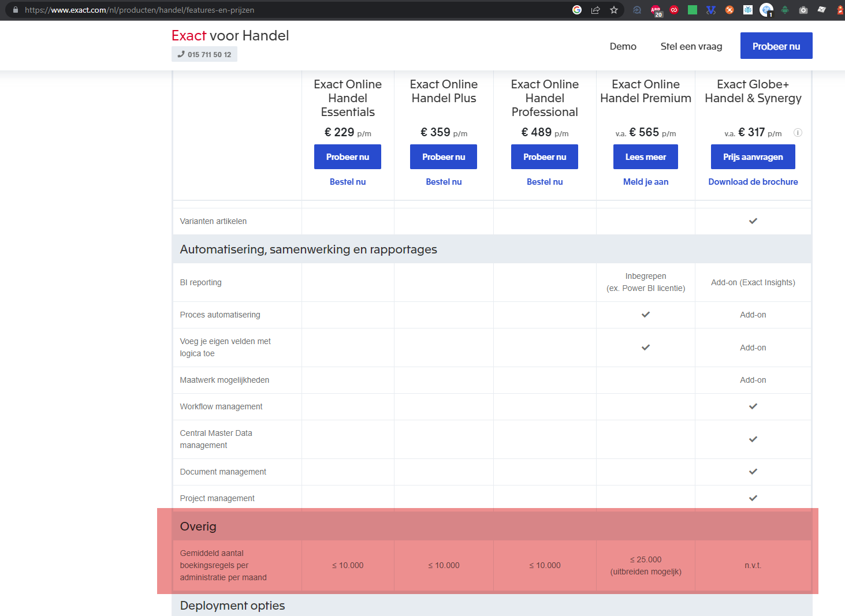
Task: Open the Google icon in address bar
Action: [577, 10]
